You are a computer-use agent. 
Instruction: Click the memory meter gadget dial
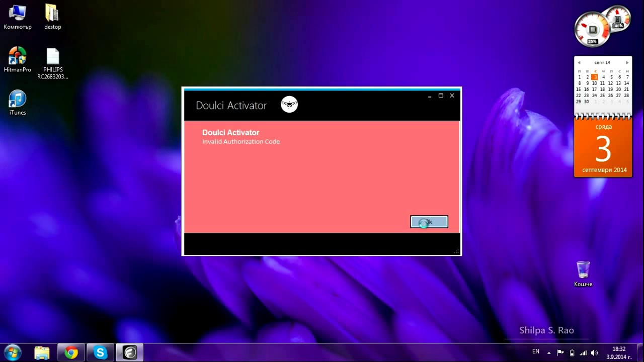point(618,18)
